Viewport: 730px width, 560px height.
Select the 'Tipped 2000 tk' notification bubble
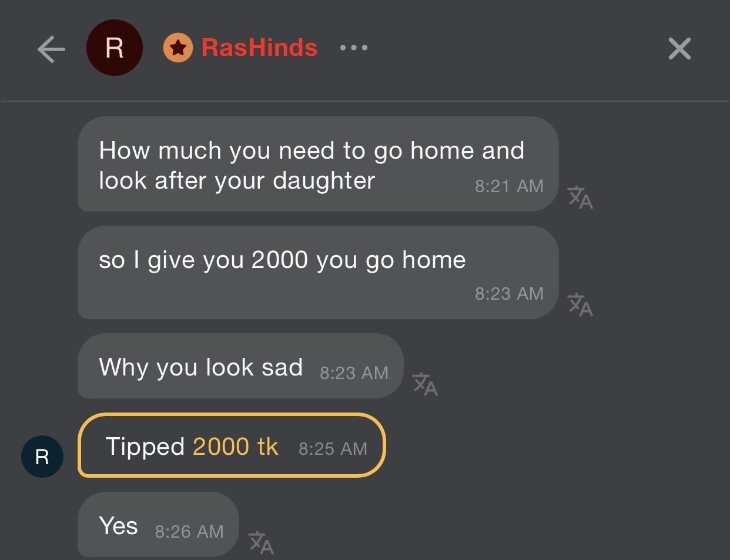232,445
